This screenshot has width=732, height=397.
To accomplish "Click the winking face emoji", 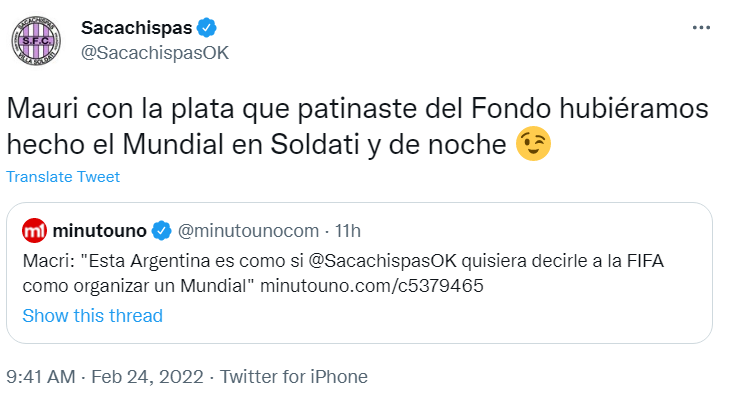I will [x=533, y=144].
